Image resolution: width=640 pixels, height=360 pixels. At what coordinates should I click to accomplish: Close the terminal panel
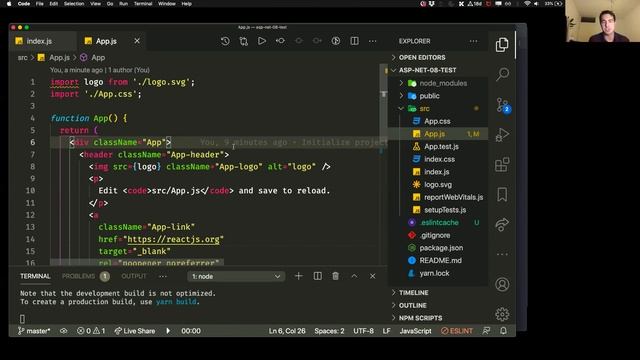point(373,276)
